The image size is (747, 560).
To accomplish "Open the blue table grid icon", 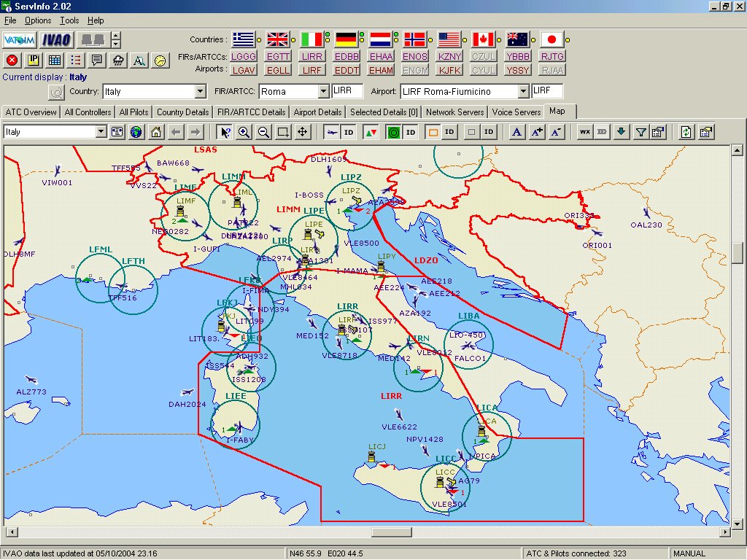I will (55, 60).
